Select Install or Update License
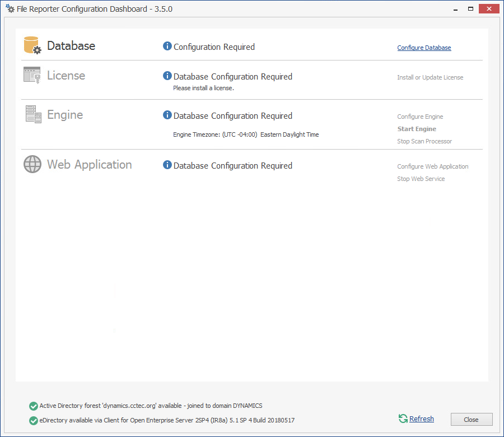Viewport: 504px width, 437px height. tap(430, 77)
